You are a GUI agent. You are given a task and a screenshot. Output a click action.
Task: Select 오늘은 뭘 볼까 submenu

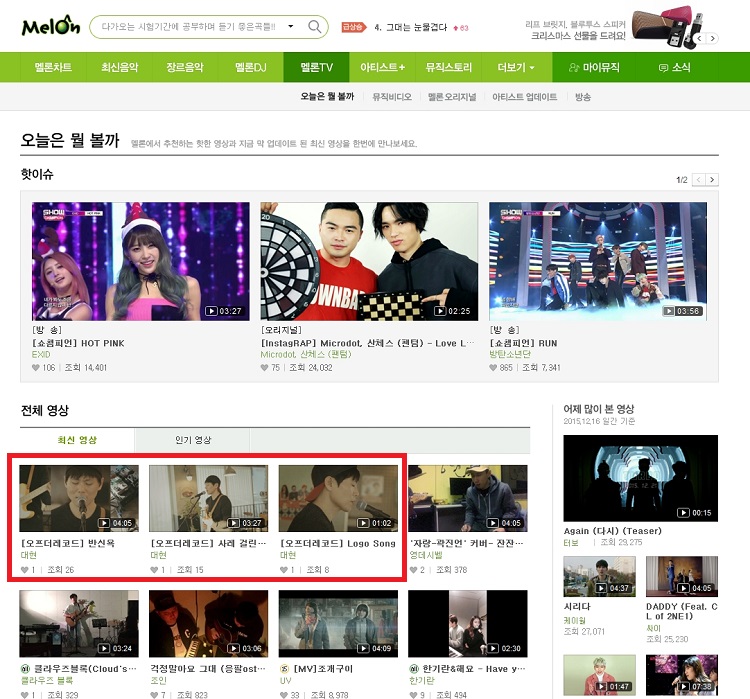point(327,97)
